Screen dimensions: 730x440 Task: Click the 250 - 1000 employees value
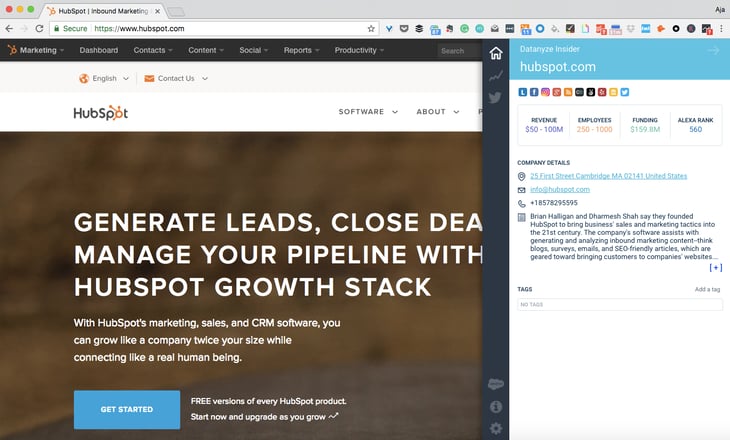tap(595, 129)
